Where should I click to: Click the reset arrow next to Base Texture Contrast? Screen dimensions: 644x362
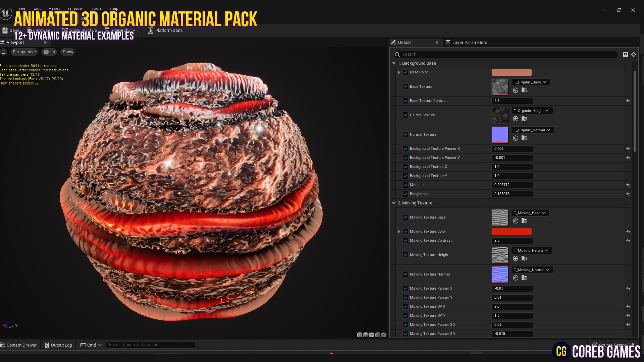click(x=628, y=101)
